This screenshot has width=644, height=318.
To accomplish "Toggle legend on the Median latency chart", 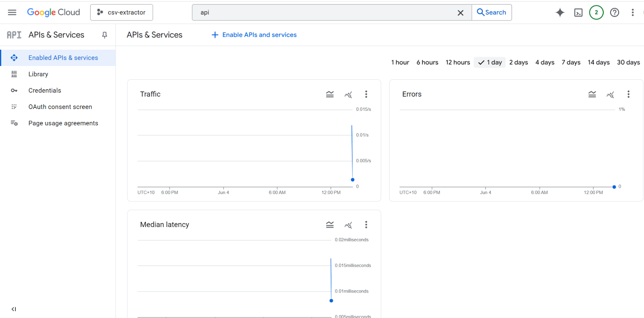I will coord(330,225).
